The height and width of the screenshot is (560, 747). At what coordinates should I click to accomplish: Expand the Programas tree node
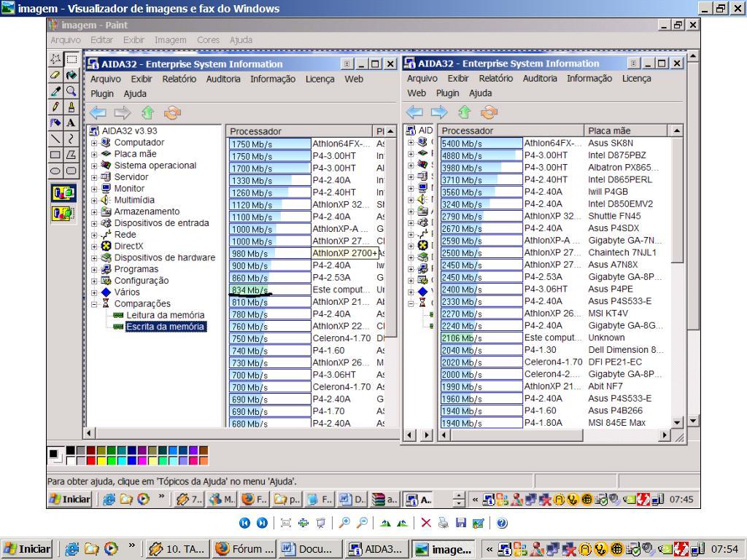94,269
